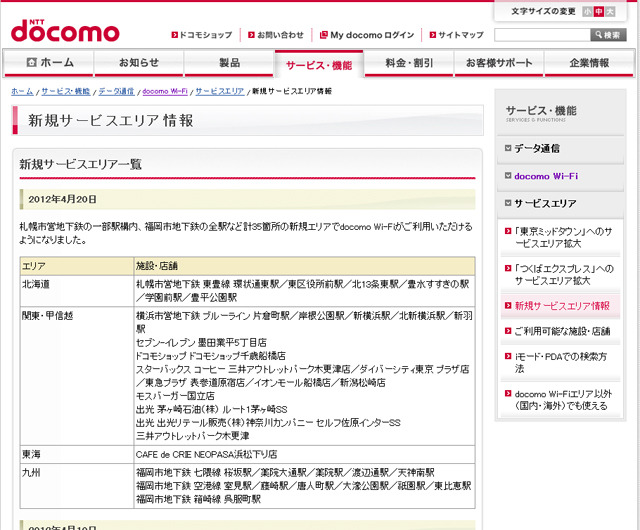Image resolution: width=640 pixels, height=530 pixels.
Task: Click 三井アウトレットパーク木更津 table entry
Action: [193, 436]
